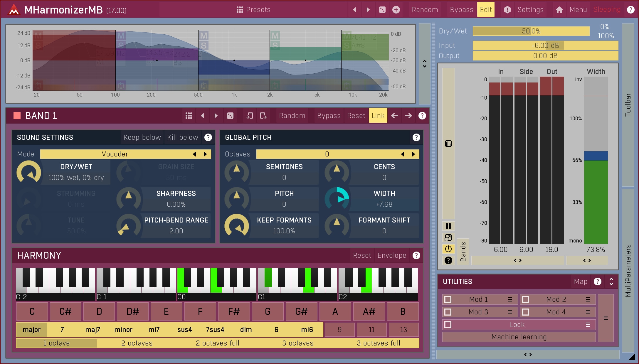Viewport: 639px width, 364px height.
Task: Open the home icon next to Menu
Action: [x=559, y=10]
